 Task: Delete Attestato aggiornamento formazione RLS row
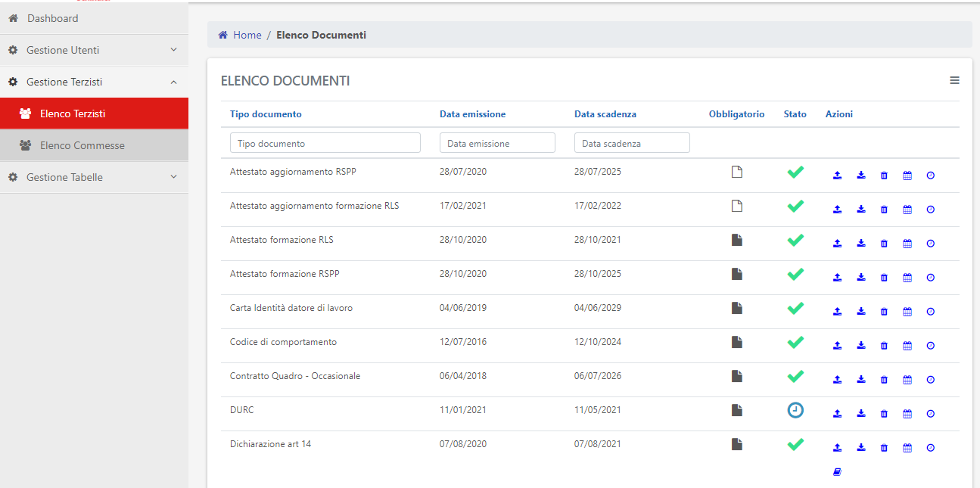[884, 210]
